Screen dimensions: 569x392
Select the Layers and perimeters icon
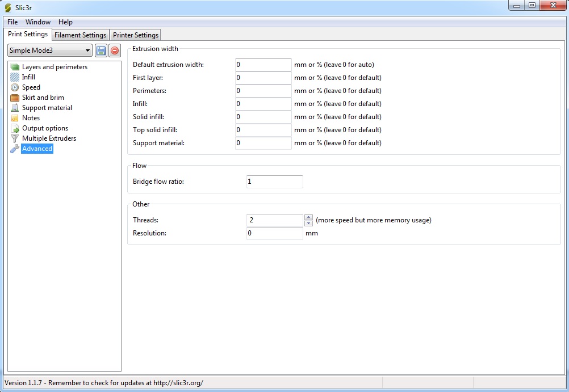click(15, 67)
